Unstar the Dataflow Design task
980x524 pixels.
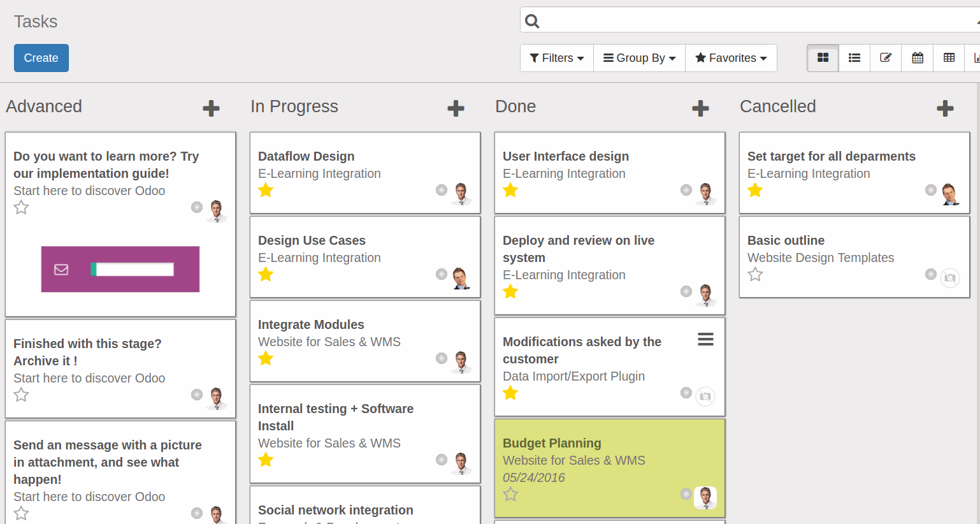coord(266,190)
